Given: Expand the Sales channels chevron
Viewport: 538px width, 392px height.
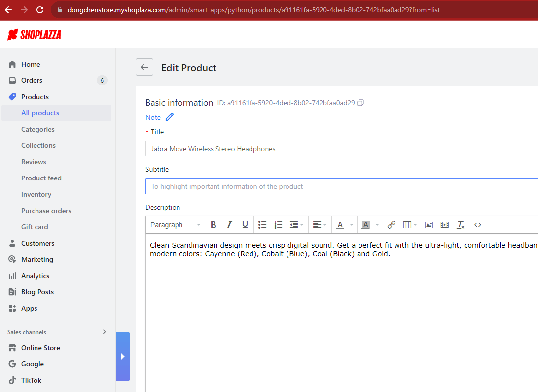Looking at the screenshot, I should pyautogui.click(x=105, y=332).
